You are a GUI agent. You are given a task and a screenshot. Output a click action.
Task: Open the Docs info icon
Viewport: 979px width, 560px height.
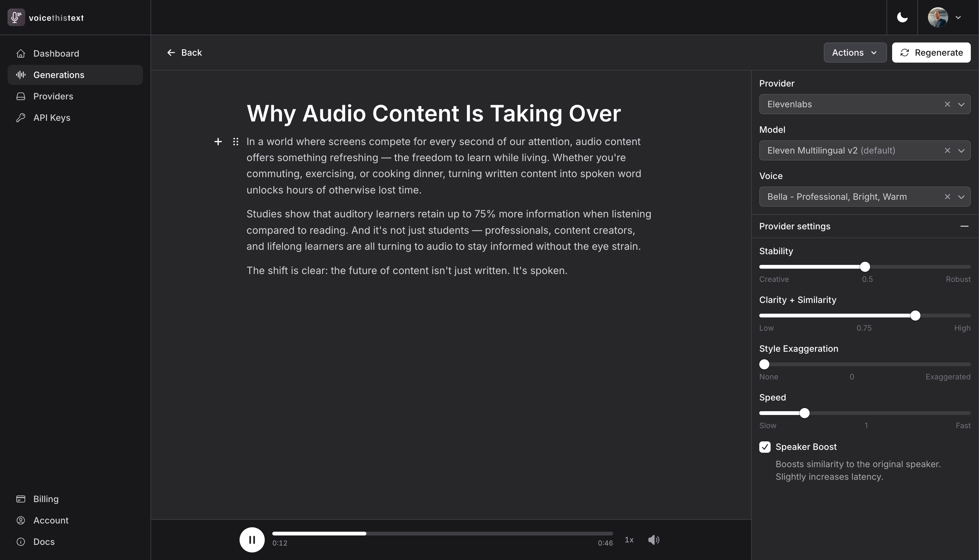click(x=21, y=541)
